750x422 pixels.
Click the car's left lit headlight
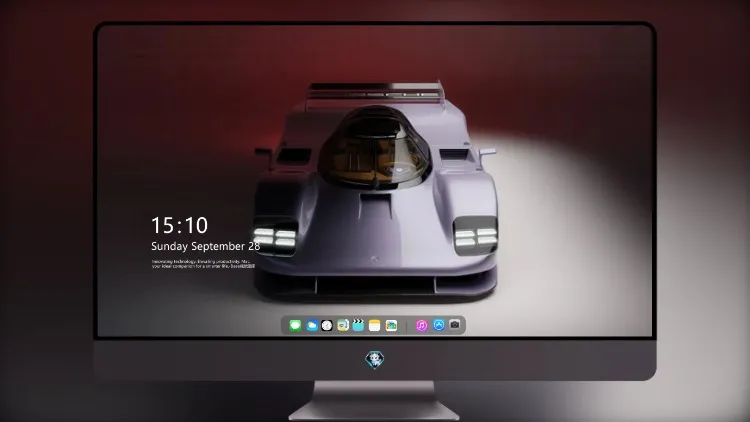point(275,237)
